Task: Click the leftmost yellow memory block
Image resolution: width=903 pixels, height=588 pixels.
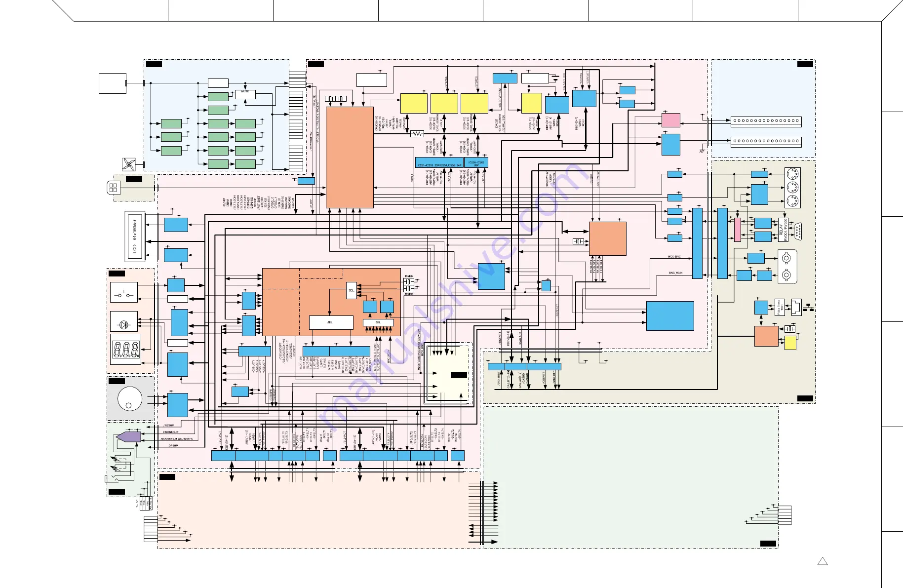Action: click(414, 103)
